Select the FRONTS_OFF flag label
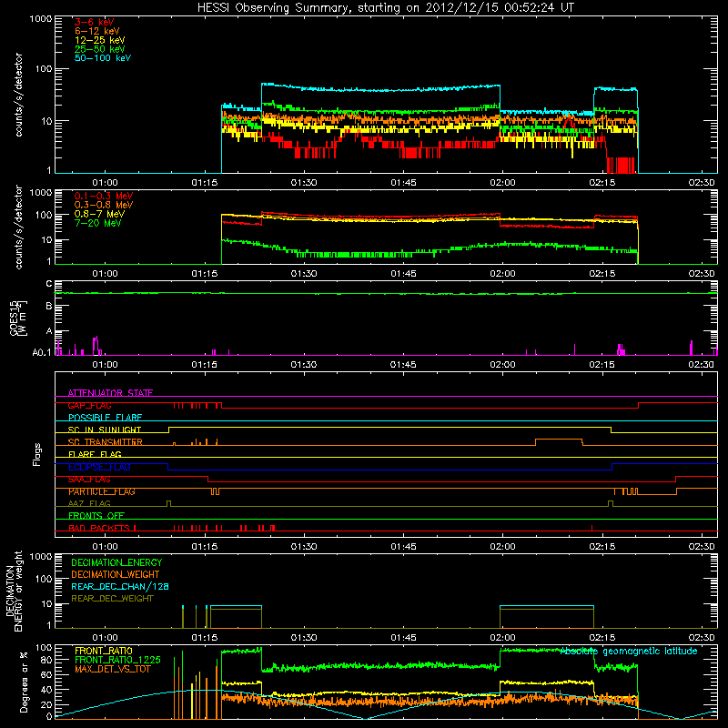The image size is (728, 728). click(x=96, y=516)
